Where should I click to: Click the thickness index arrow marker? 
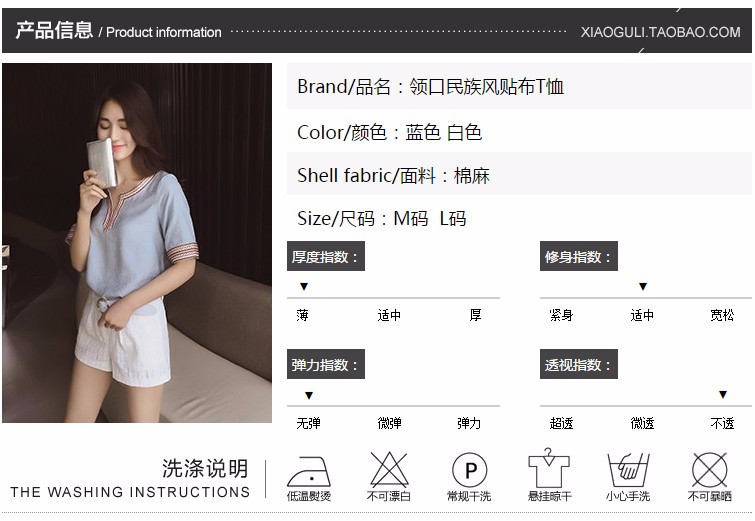click(304, 287)
